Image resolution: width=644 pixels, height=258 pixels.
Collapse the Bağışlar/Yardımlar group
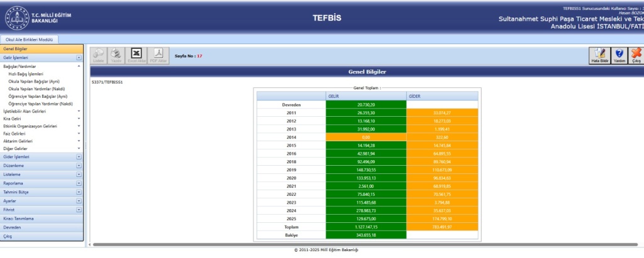(79, 66)
